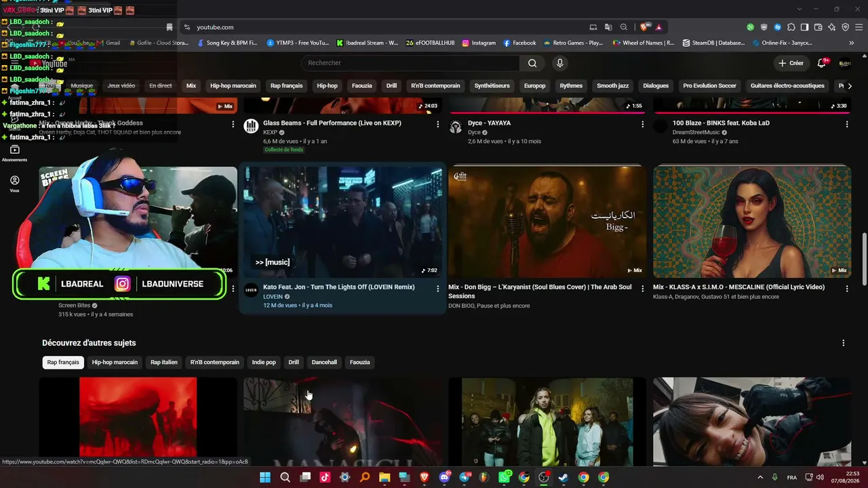Open the Kato Turn The Lights Off thumbnail

[x=342, y=222]
